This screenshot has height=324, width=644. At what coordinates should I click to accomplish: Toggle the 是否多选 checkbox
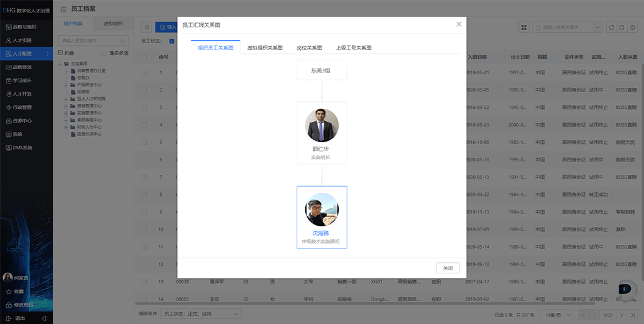pos(104,53)
